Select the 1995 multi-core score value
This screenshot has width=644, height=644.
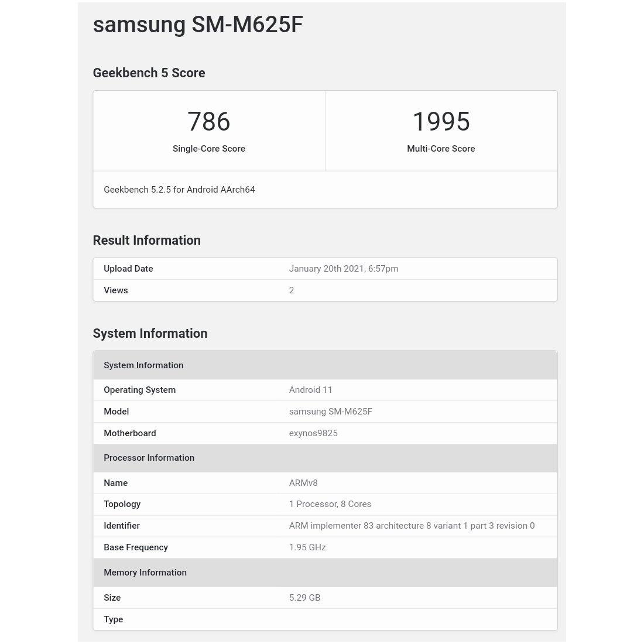point(441,122)
